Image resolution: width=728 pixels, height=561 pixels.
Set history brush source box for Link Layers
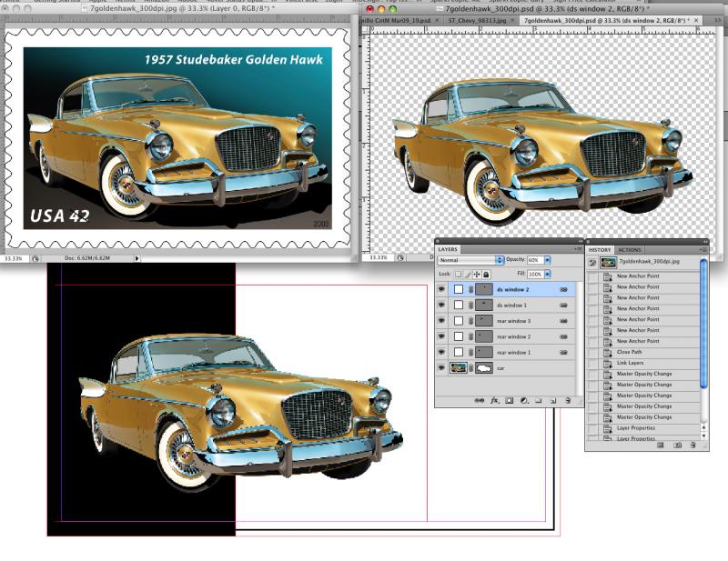(x=593, y=364)
